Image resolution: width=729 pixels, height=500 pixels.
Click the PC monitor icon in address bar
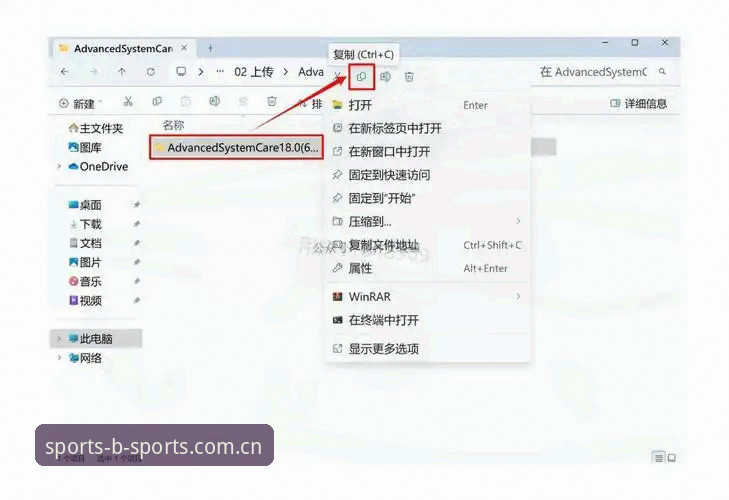[x=181, y=72]
